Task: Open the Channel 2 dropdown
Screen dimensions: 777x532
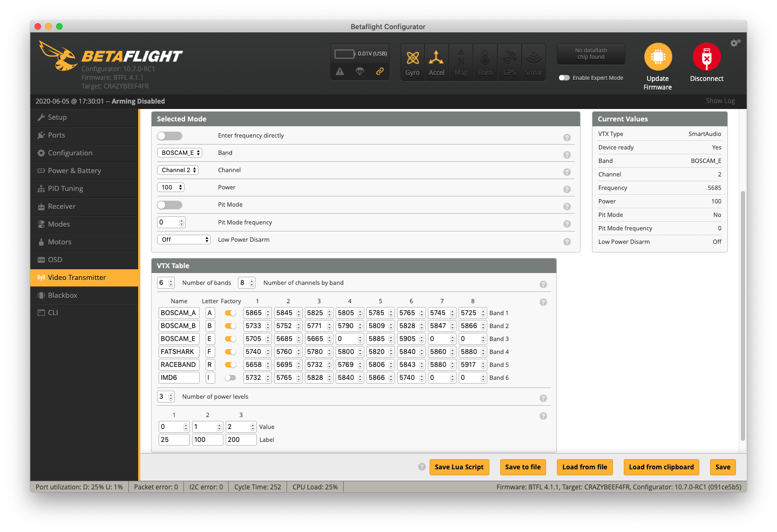Action: 178,170
